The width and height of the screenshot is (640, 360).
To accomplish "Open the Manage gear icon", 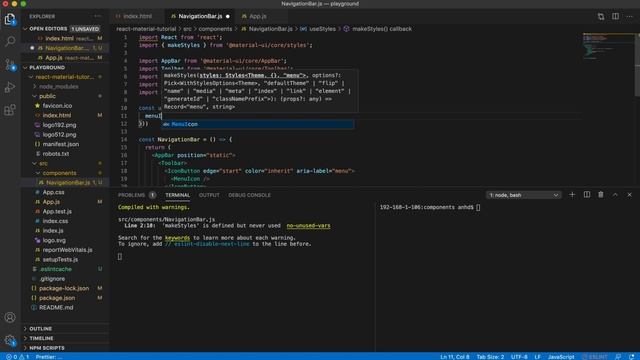I will pos(10,340).
